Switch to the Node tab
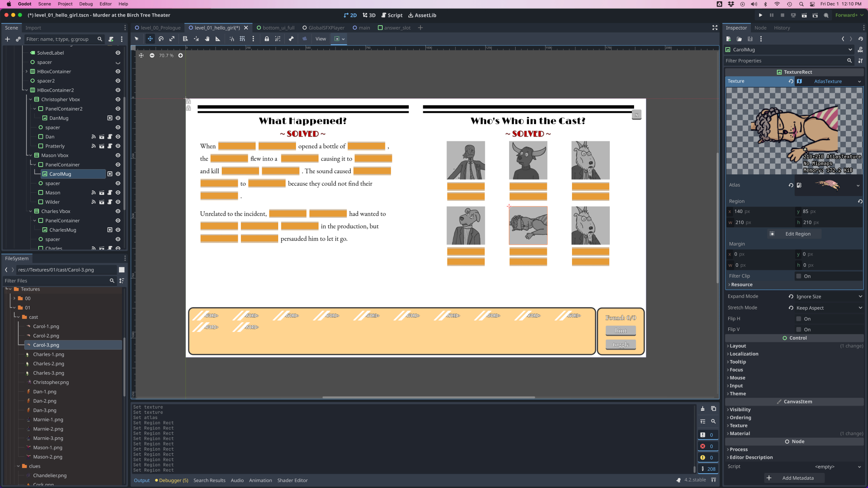Viewport: 868px width, 488px height. tap(760, 28)
